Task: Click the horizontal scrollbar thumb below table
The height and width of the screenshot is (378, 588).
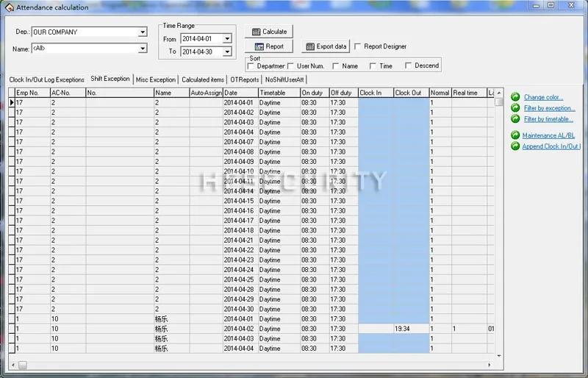Action: 23,365
